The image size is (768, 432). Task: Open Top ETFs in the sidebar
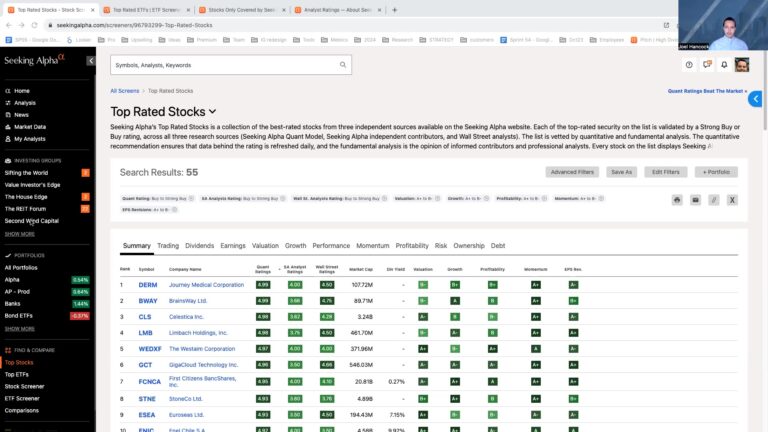point(17,375)
